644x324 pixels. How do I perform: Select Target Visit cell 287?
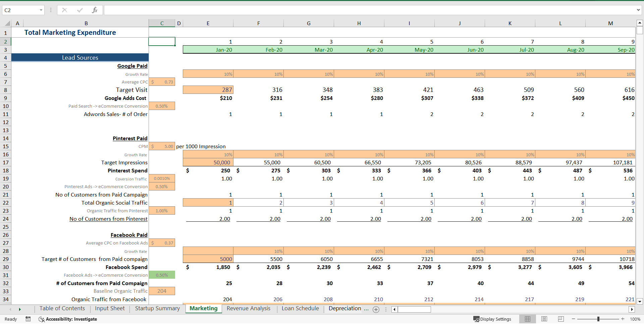[x=208, y=90]
